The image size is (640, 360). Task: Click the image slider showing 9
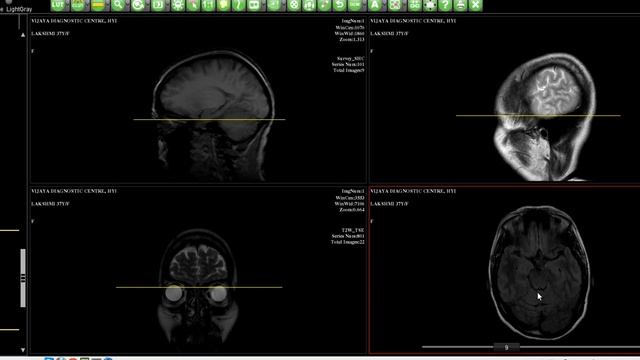[506, 347]
